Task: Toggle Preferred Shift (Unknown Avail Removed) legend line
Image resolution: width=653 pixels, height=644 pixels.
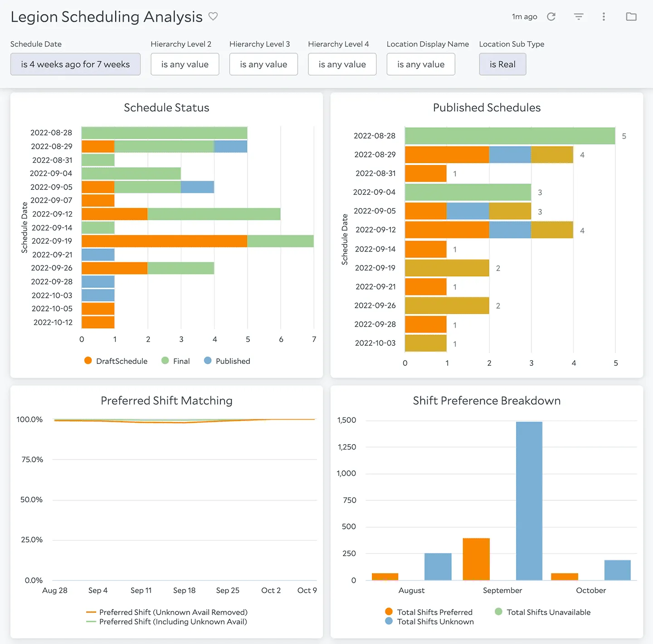Action: (x=167, y=612)
